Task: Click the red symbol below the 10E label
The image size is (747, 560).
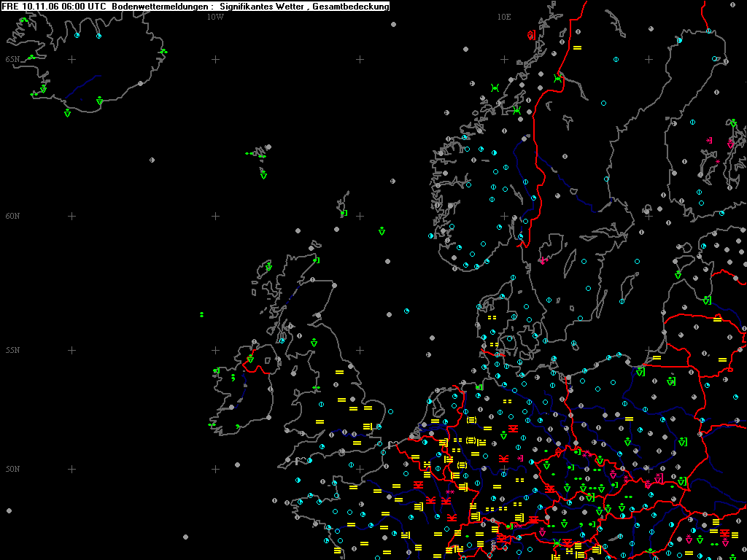Action: (x=531, y=35)
